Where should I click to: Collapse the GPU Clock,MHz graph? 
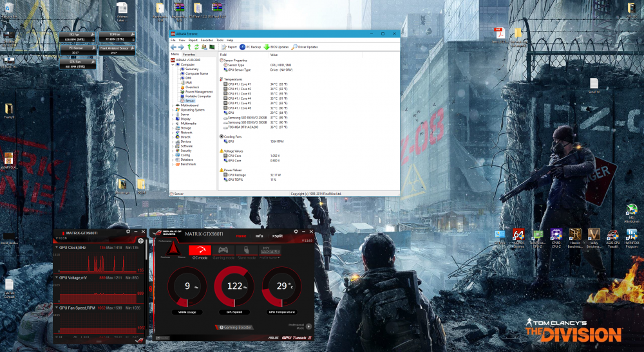pyautogui.click(x=56, y=248)
